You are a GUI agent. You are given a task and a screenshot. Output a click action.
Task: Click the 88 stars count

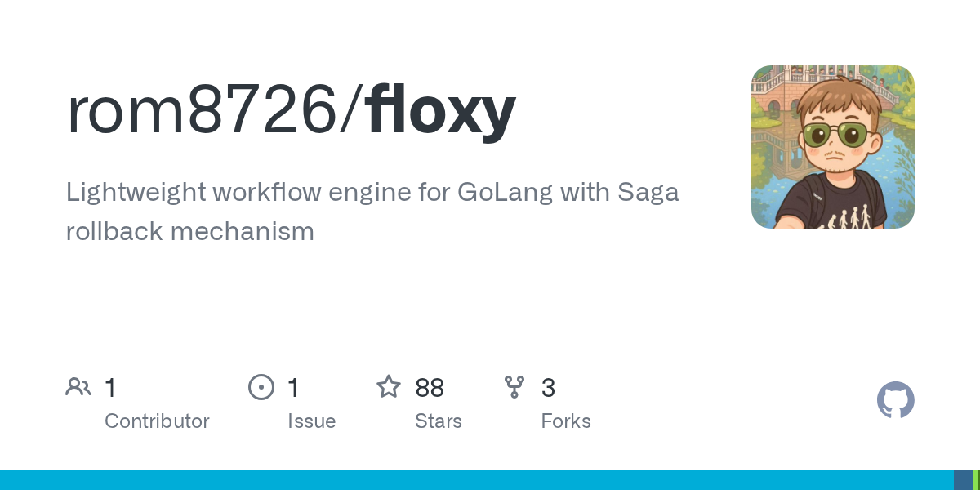(430, 388)
